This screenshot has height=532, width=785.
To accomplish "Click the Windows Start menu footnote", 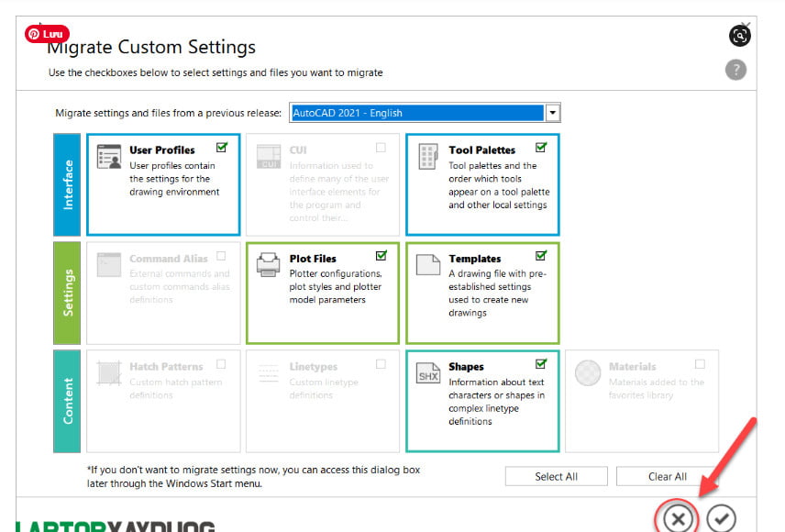I will (x=253, y=476).
